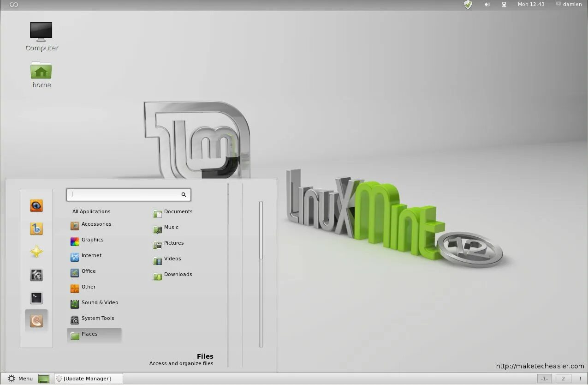Open the yellow star Software Manager favorite
Screen dimensions: 588x385
(x=36, y=252)
